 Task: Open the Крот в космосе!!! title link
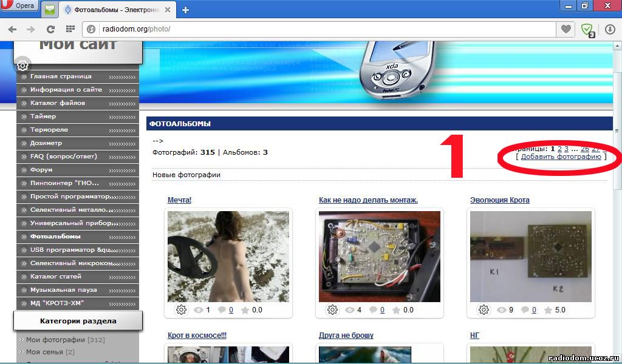coord(197,335)
